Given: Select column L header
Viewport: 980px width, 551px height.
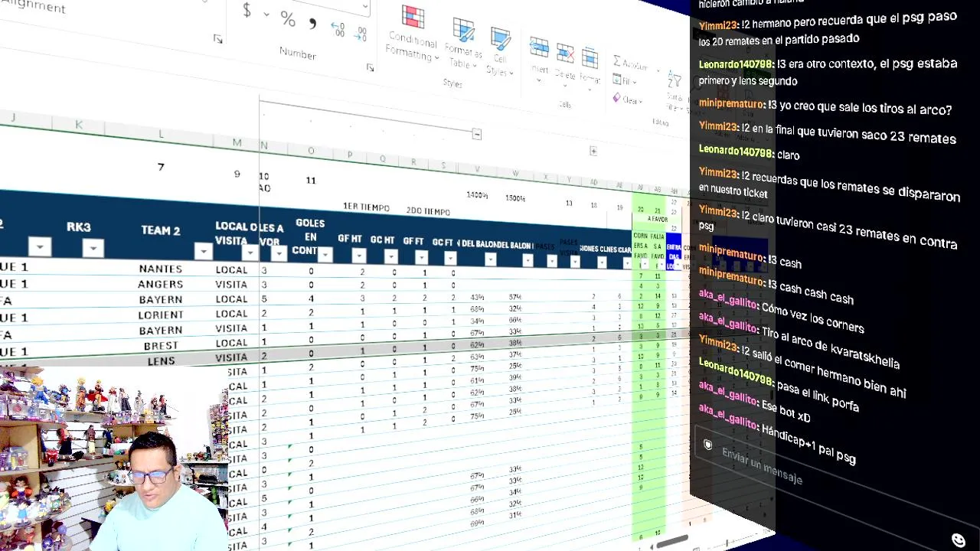Looking at the screenshot, I should (x=161, y=135).
